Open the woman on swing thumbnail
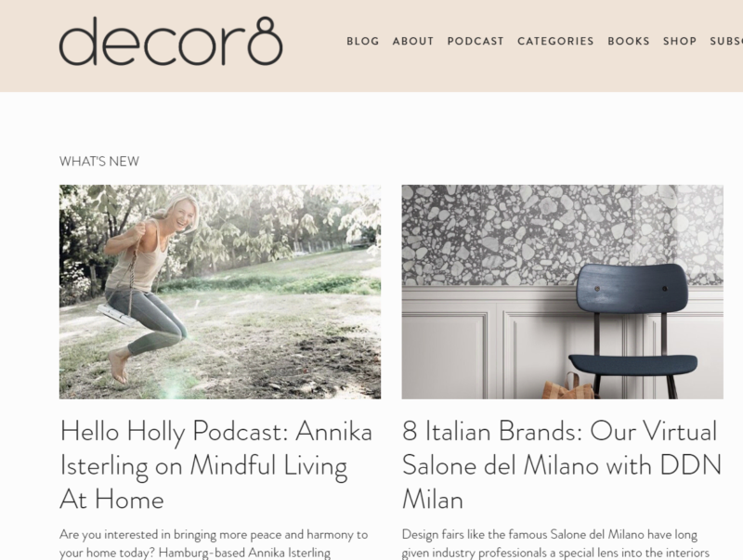Viewport: 743px width, 560px height. 220,292
